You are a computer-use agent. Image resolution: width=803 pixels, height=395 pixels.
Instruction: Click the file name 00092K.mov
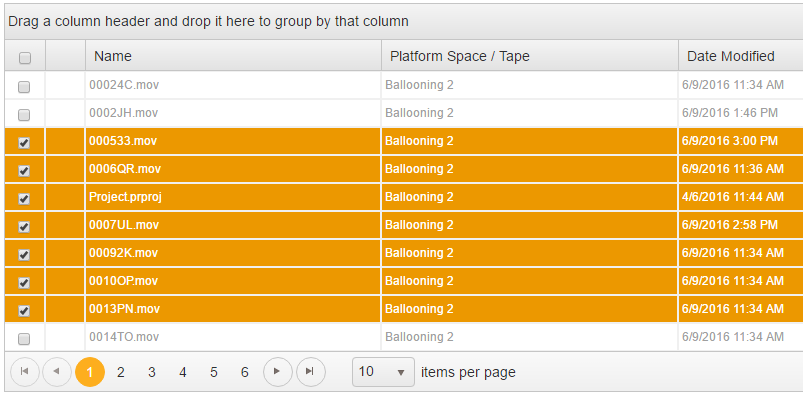(x=123, y=253)
